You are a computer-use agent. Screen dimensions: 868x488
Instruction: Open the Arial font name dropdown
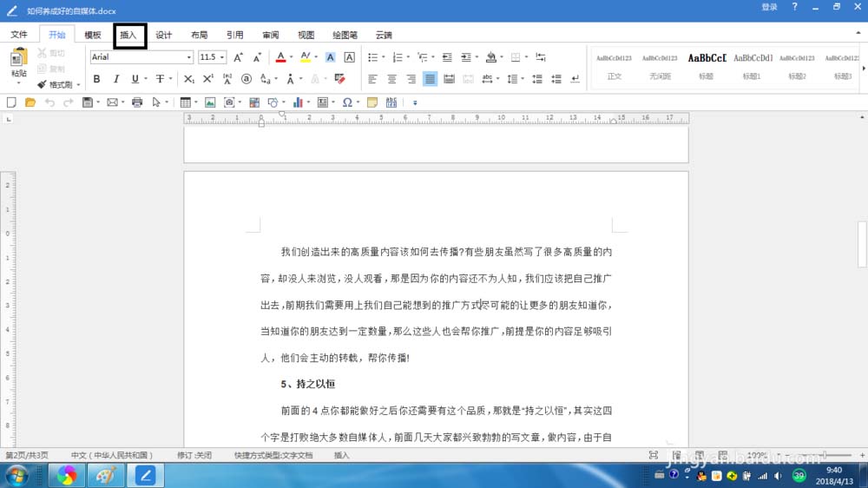188,57
